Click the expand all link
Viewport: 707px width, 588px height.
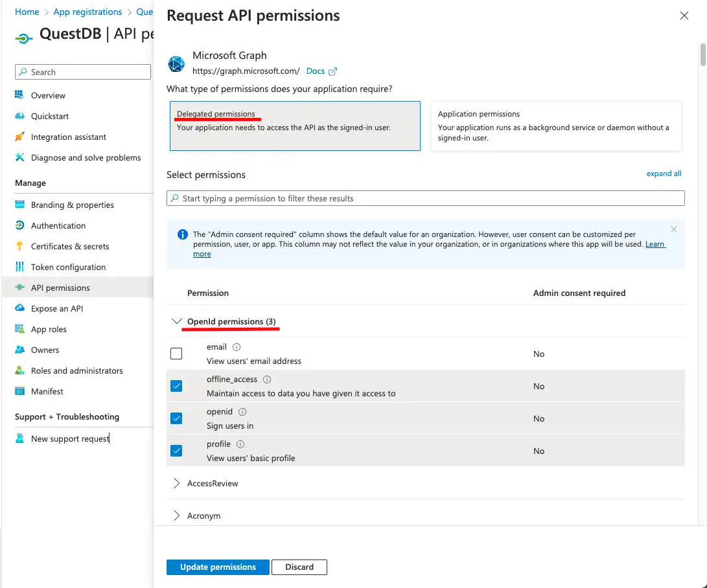point(664,173)
